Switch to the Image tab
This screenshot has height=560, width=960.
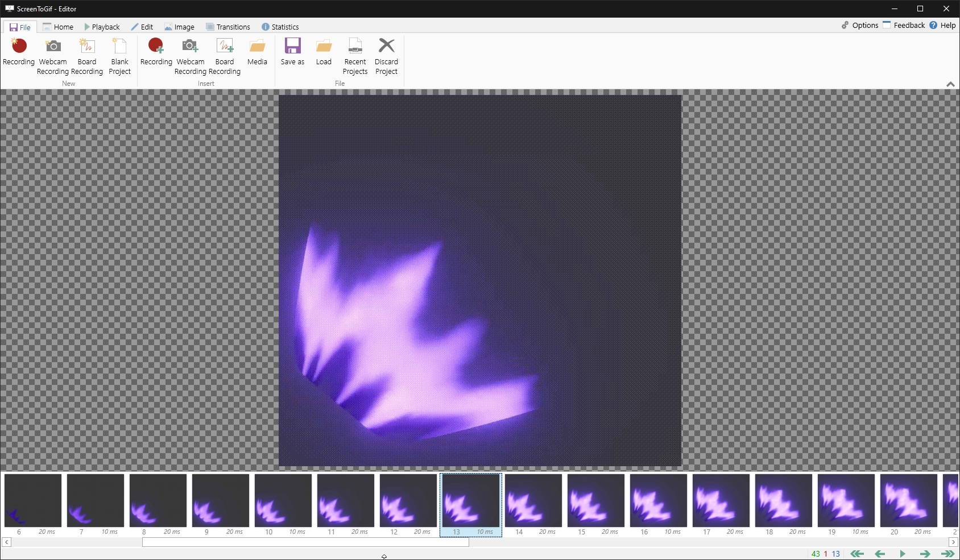(x=179, y=27)
